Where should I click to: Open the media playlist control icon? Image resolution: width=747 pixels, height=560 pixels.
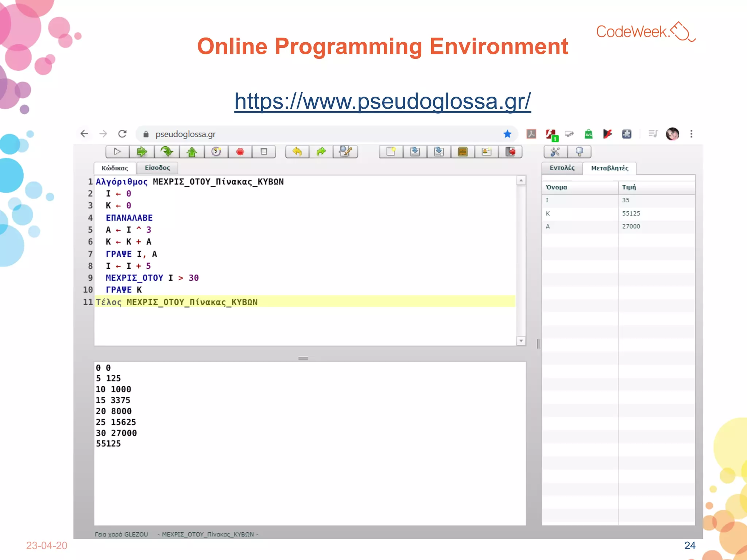click(x=653, y=134)
